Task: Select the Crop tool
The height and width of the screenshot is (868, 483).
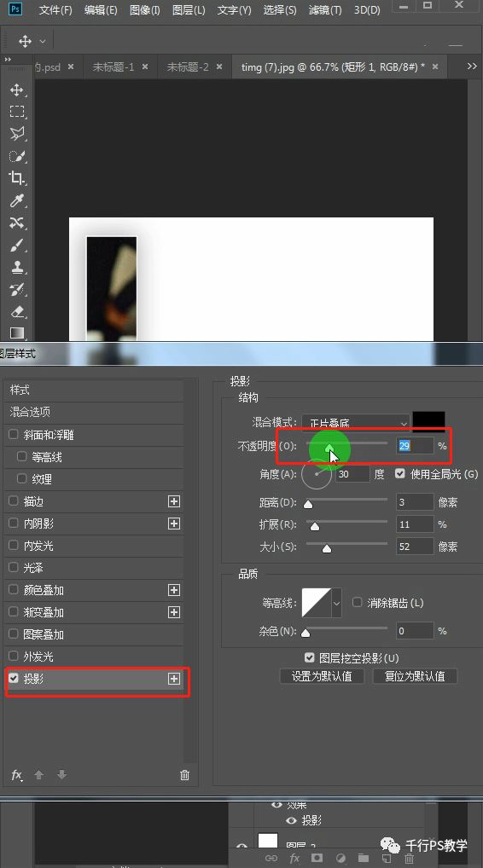Action: pyautogui.click(x=16, y=177)
